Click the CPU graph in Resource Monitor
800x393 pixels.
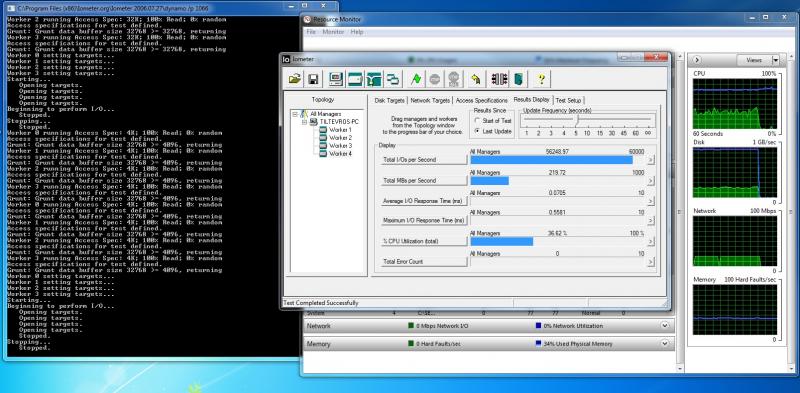[735, 104]
